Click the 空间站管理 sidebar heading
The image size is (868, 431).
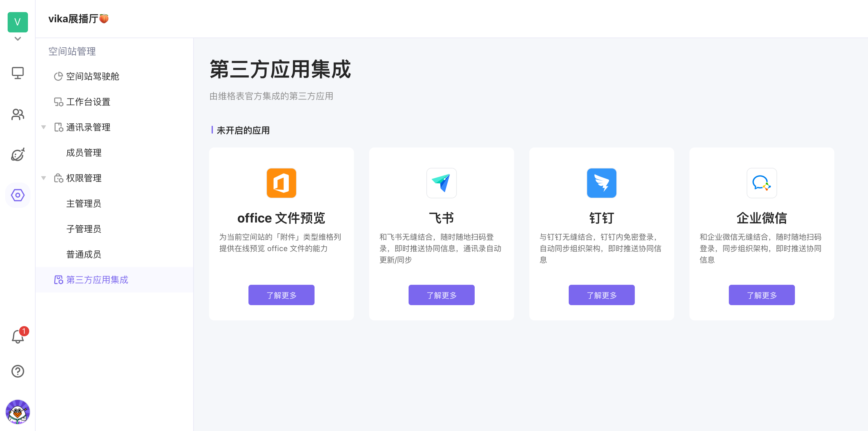(x=72, y=51)
